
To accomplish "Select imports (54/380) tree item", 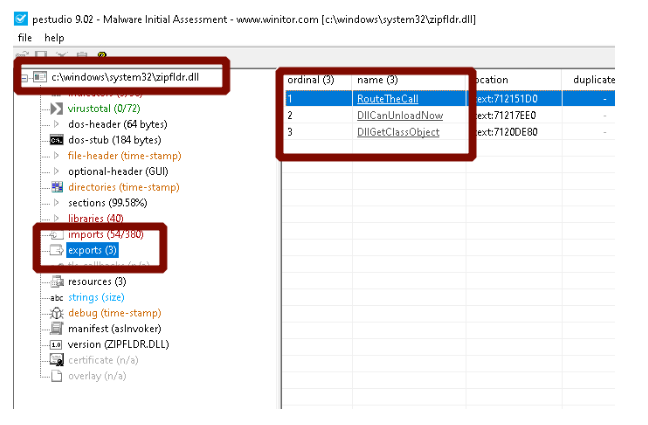I will click(105, 234).
